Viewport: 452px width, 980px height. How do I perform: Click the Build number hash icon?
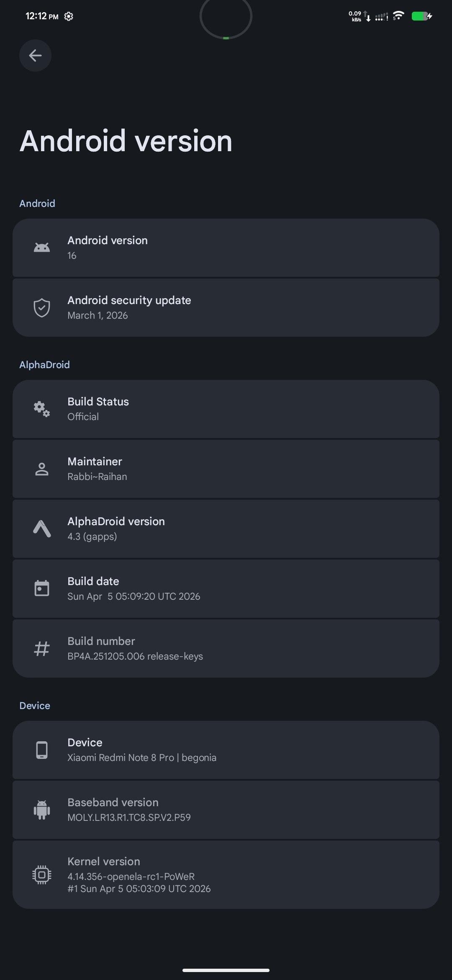(42, 649)
